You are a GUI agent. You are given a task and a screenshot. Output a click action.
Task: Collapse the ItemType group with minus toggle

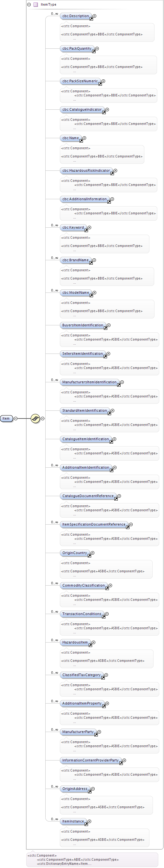[x=29, y=5]
